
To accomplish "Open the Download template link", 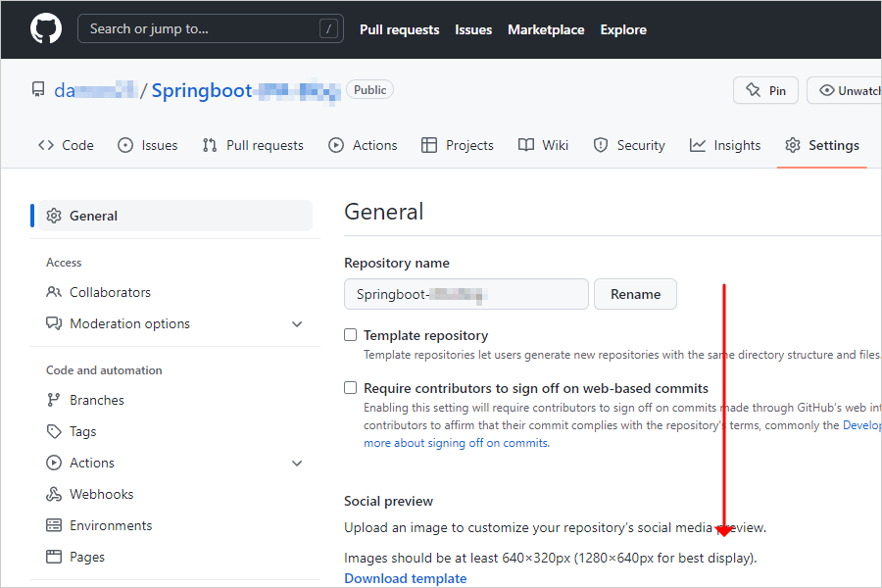I will [405, 578].
